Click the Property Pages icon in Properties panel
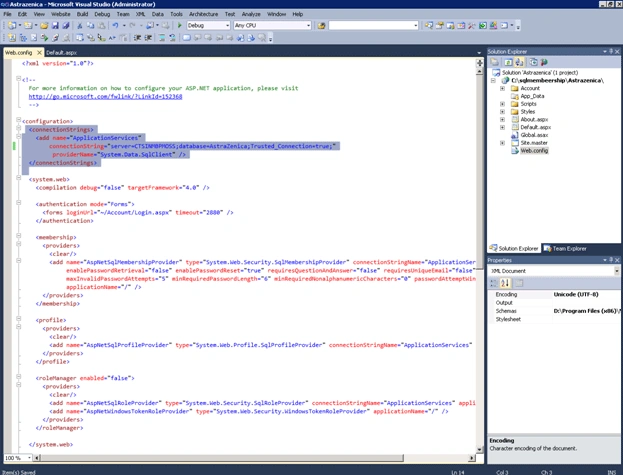The width and height of the screenshot is (623, 475). click(x=519, y=283)
